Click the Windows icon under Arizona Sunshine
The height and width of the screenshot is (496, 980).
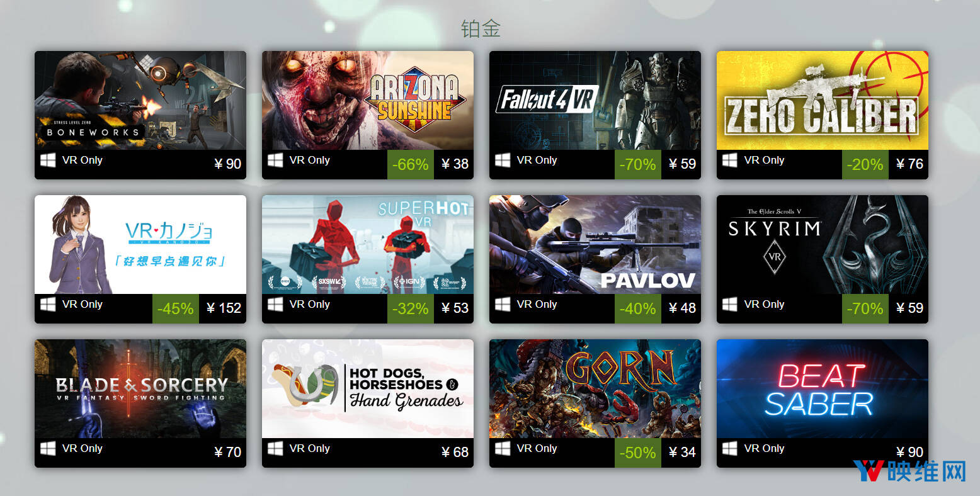coord(275,161)
